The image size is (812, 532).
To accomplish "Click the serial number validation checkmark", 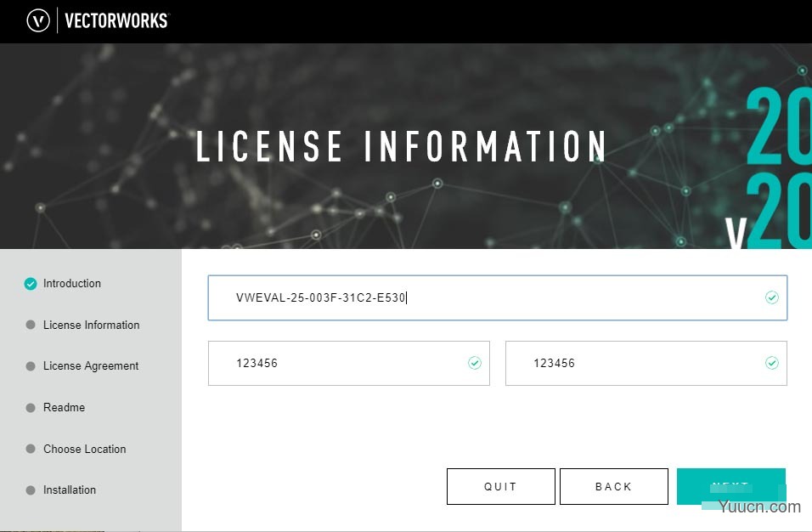I will pos(771,297).
